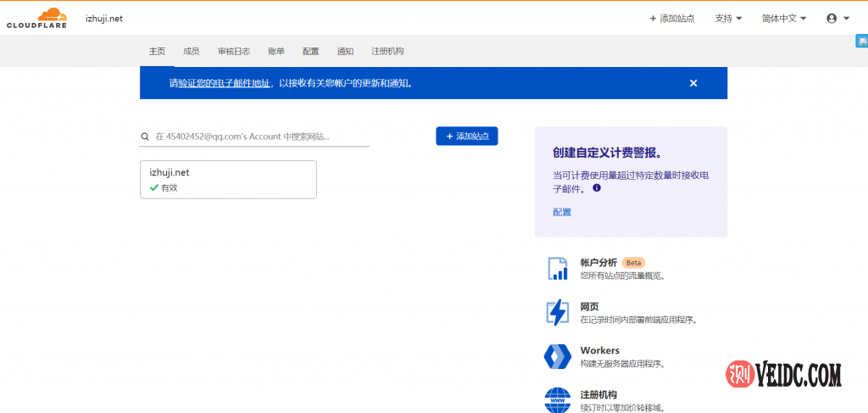The image size is (868, 413).
Task: Open 帐户分析 link
Action: [x=598, y=262]
